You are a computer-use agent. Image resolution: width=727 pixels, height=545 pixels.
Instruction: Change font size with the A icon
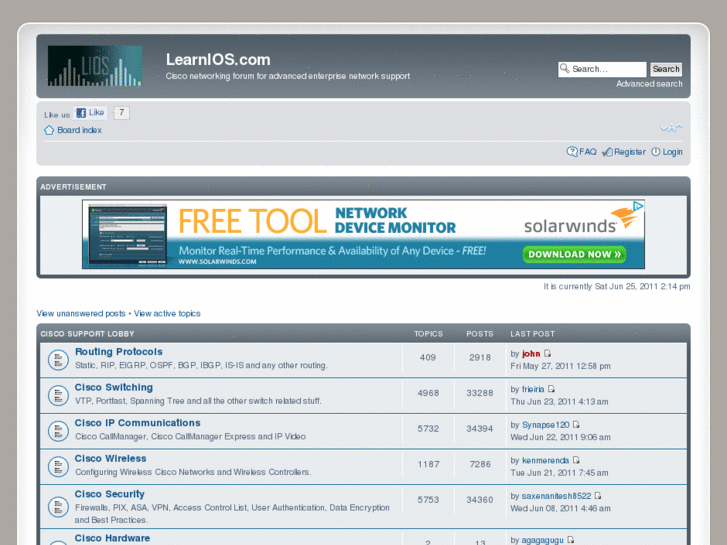671,127
